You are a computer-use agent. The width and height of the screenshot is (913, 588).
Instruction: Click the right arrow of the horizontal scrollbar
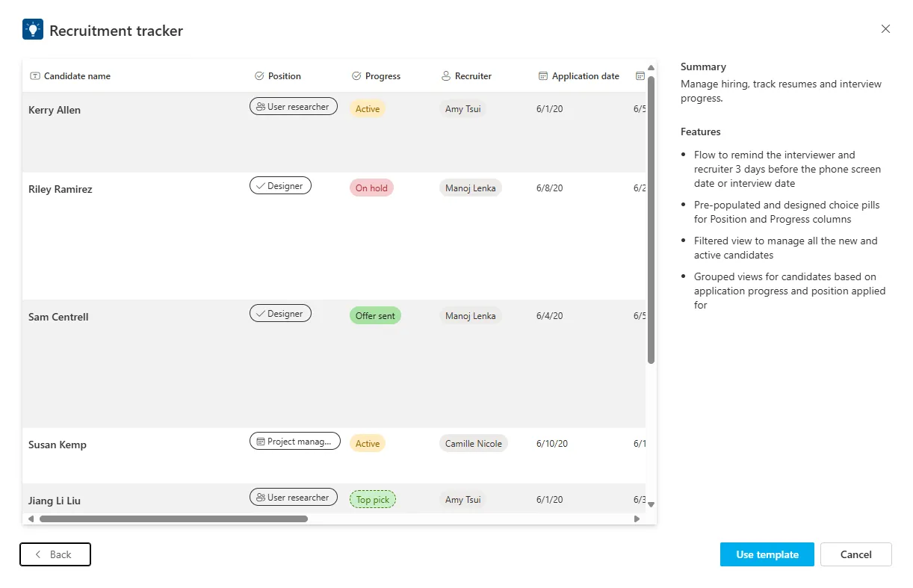coord(637,518)
